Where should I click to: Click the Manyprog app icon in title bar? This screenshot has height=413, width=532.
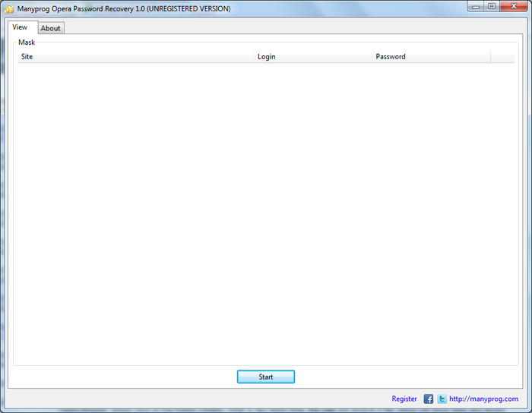(9, 9)
